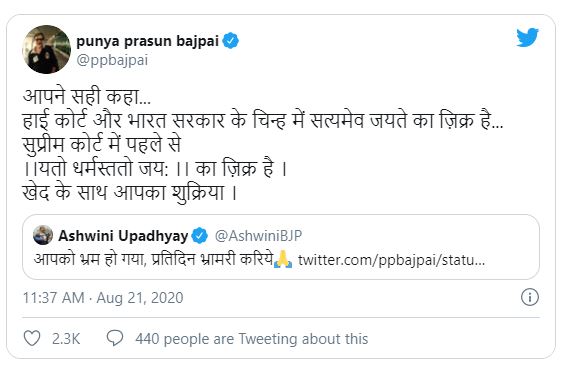Open punya prasun bajpai profile picture

click(46, 49)
